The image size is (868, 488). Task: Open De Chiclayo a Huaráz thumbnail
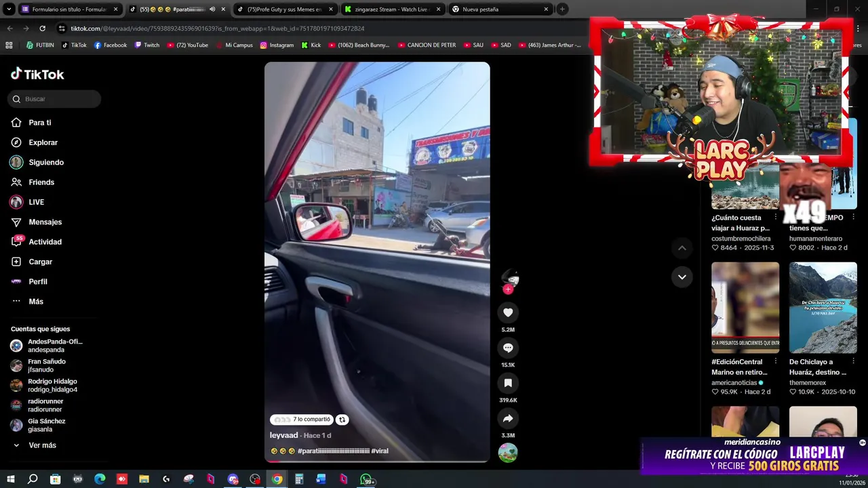coord(823,308)
